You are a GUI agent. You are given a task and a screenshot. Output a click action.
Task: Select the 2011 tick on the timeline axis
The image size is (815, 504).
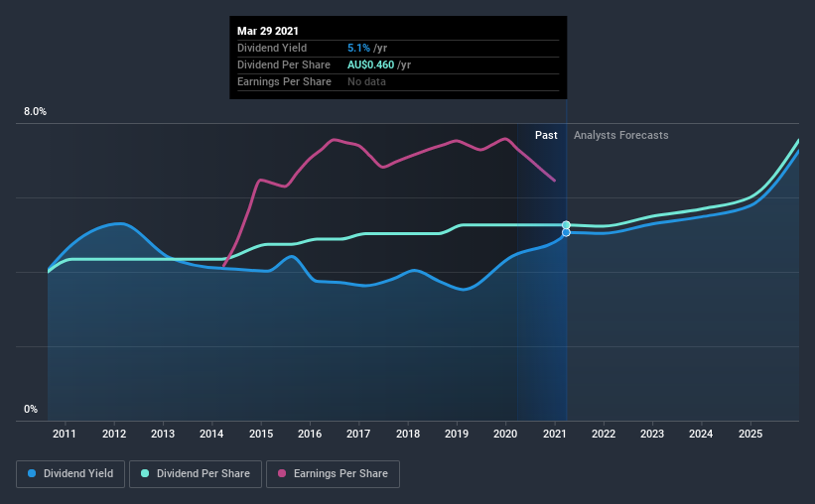[x=65, y=434]
